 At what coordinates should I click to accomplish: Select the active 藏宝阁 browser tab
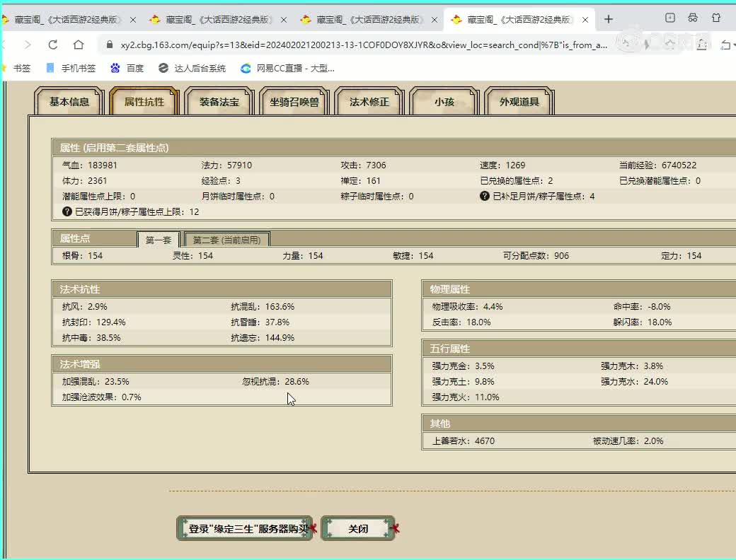coord(519,20)
